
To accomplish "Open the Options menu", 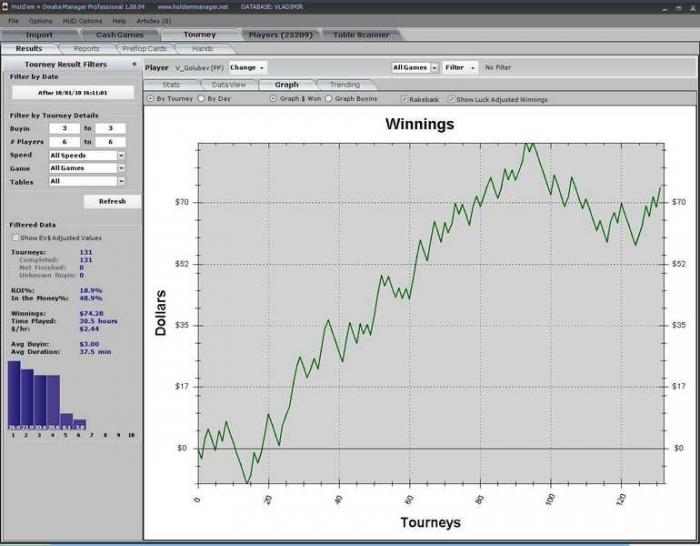I will tap(41, 21).
